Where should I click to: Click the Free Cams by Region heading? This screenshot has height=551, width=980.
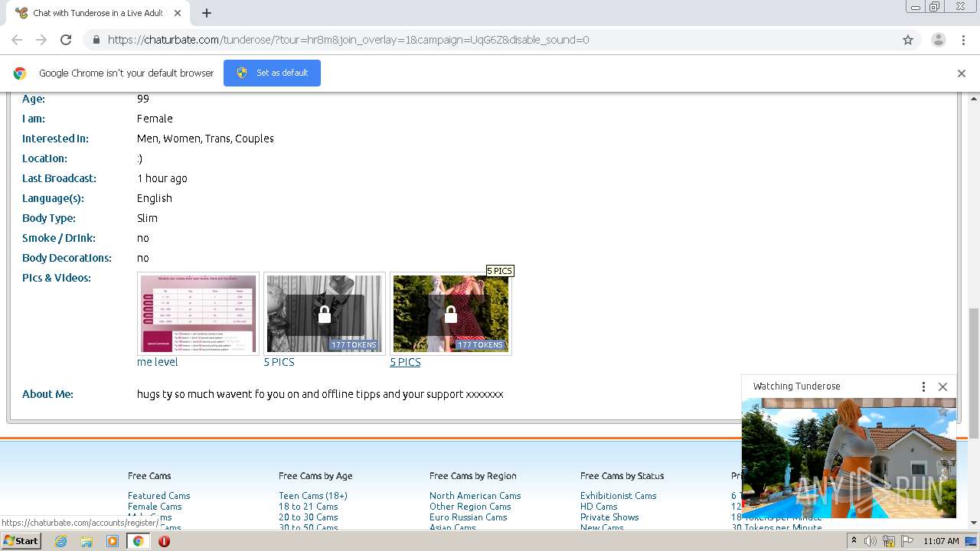tap(473, 476)
